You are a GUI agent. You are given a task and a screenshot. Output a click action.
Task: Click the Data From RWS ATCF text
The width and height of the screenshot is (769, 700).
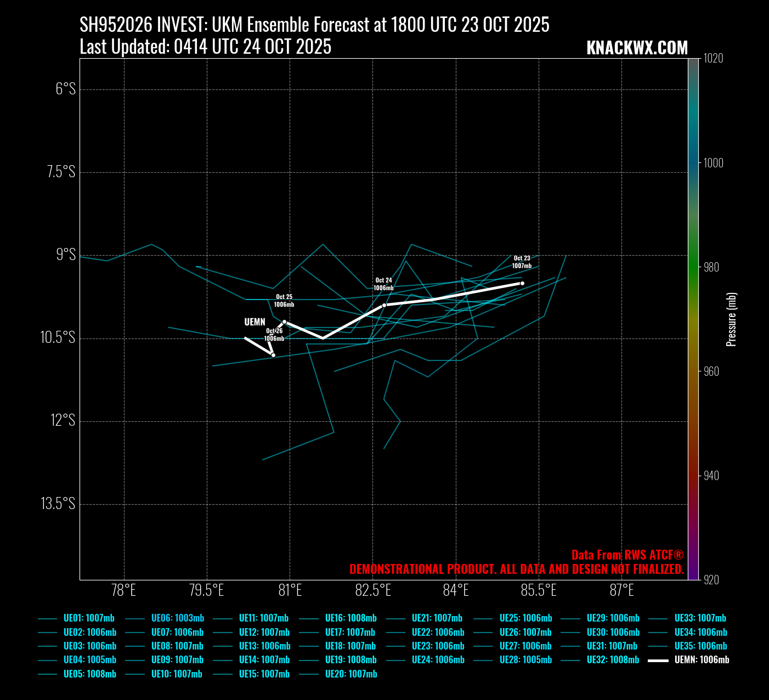point(627,555)
